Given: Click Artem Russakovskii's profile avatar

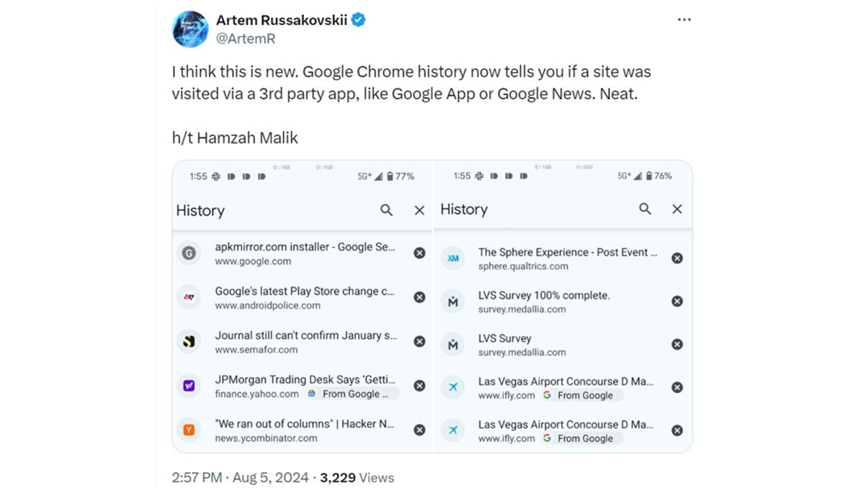Looking at the screenshot, I should point(190,30).
